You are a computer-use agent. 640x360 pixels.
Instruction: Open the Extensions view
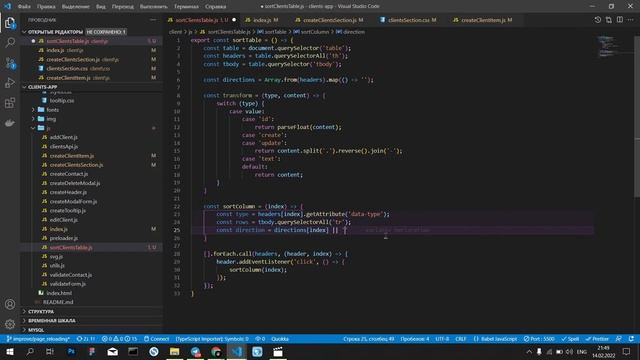10,103
